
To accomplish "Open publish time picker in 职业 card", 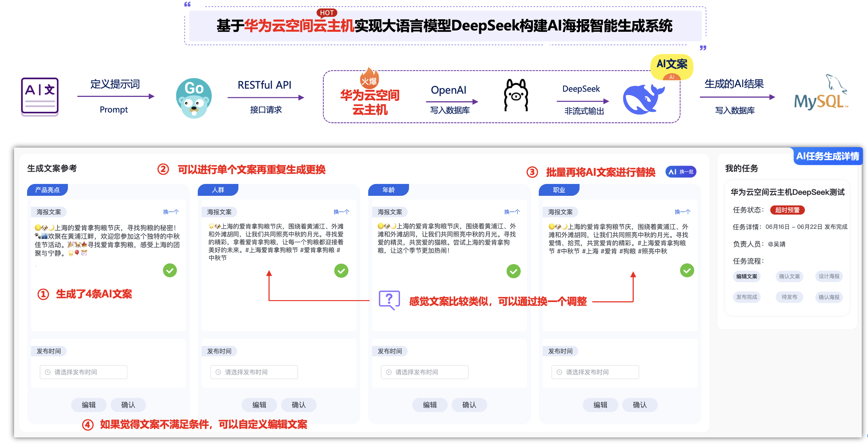I will click(595, 372).
